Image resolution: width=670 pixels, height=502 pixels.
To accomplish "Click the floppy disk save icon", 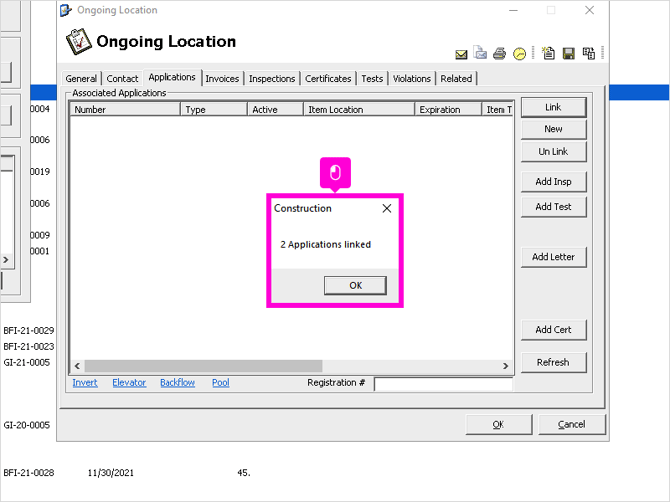I will tap(568, 53).
